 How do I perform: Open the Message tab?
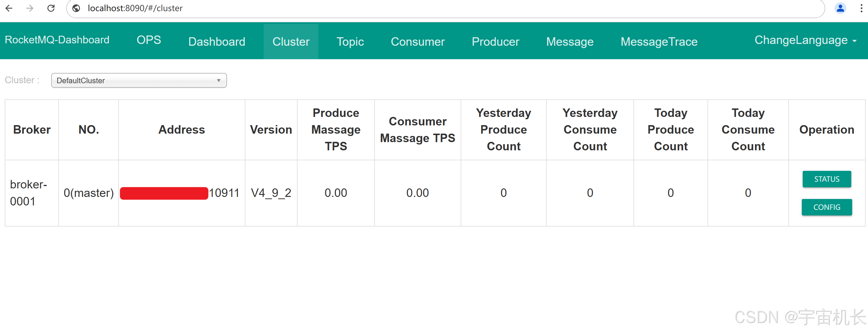570,41
